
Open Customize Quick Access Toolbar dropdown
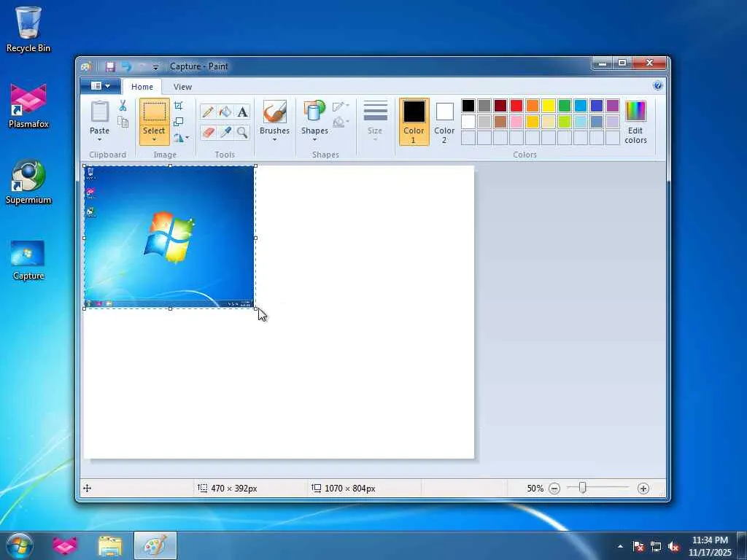pos(155,67)
